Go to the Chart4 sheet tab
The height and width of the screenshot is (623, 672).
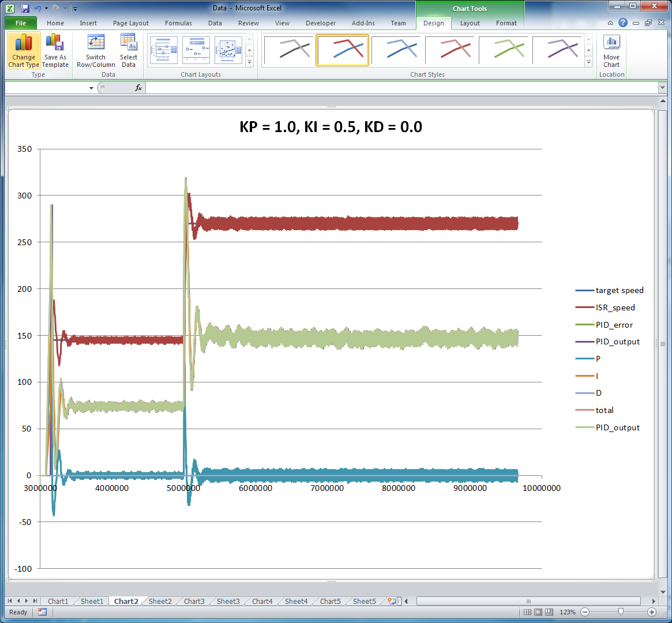(x=262, y=601)
